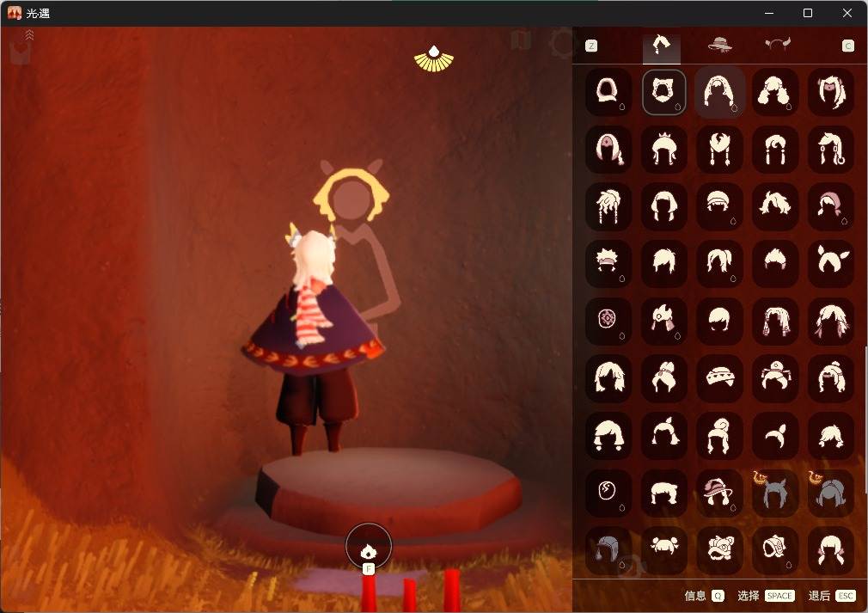The height and width of the screenshot is (613, 868).
Task: Select the shaggy shoulder-length hairstyle
Action: (608, 378)
